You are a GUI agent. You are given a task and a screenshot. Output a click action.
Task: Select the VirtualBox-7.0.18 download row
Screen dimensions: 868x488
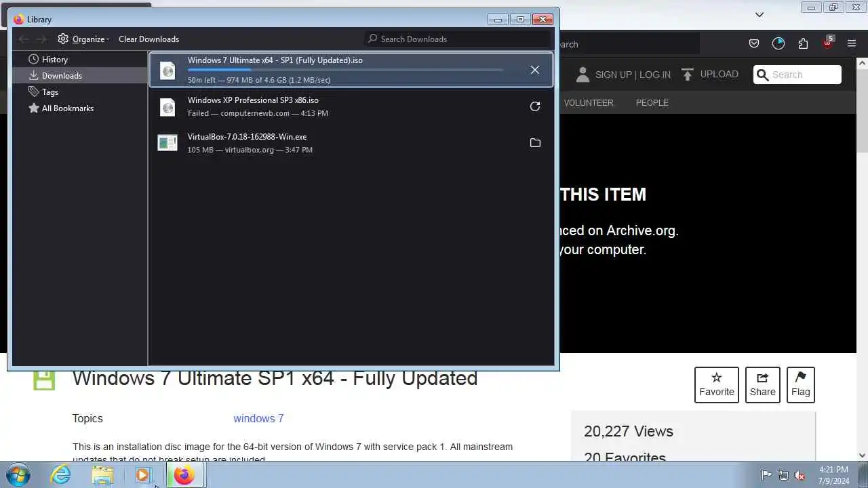351,143
